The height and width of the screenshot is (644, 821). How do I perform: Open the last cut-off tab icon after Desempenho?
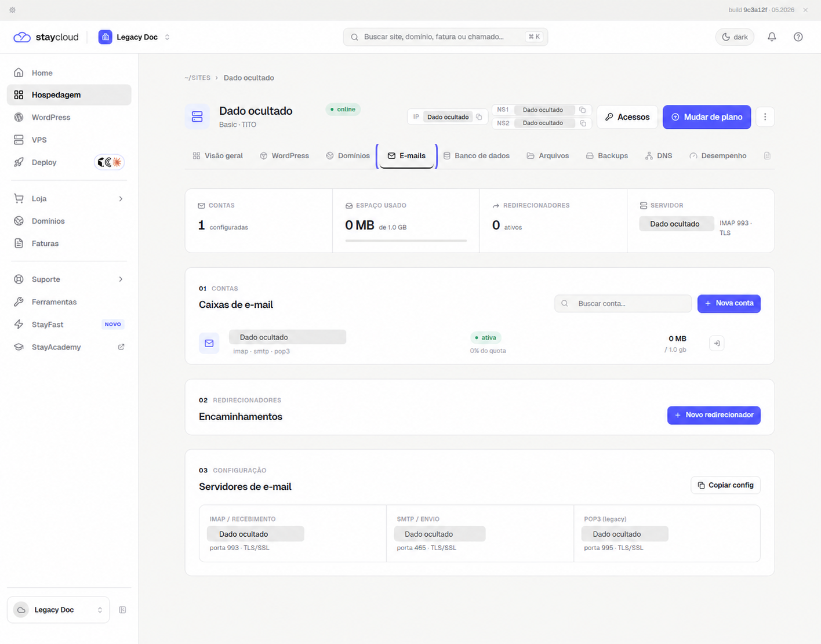(767, 156)
